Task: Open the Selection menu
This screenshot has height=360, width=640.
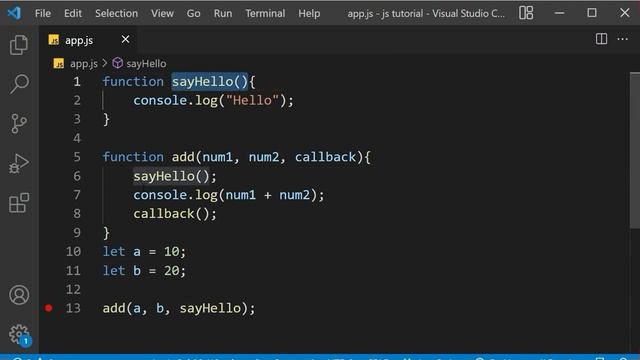Action: [116, 13]
